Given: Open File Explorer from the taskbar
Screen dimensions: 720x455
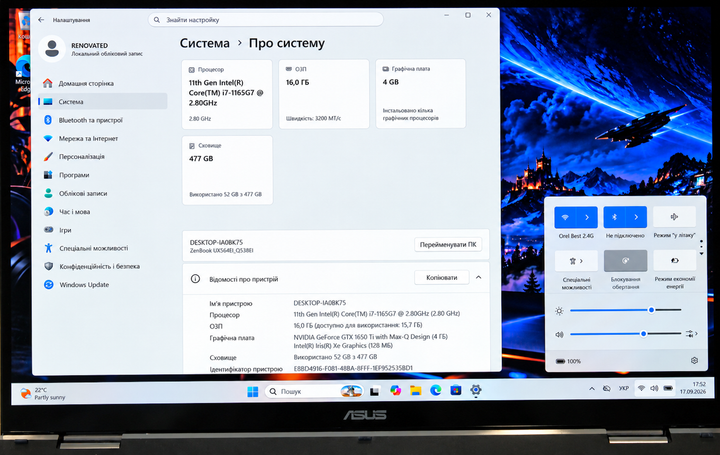Looking at the screenshot, I should tap(416, 391).
